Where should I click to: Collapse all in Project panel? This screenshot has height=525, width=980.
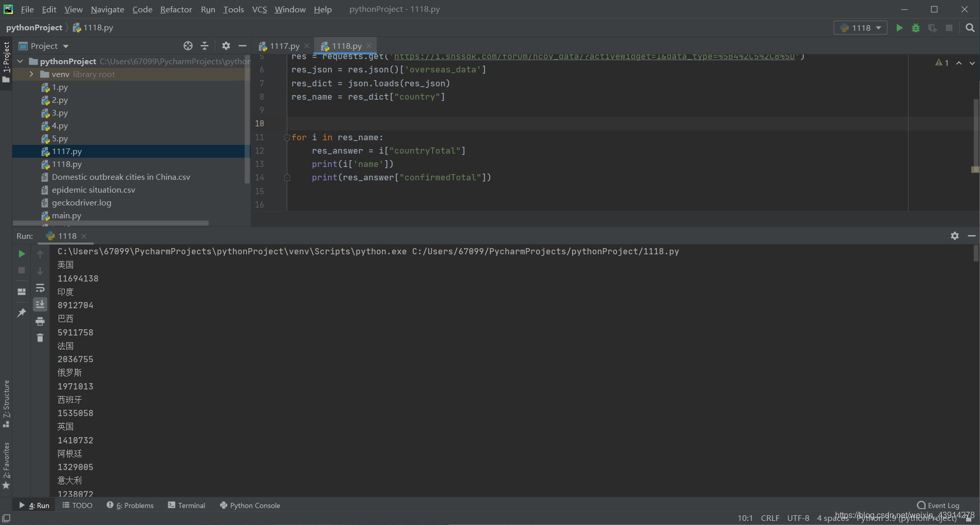[205, 46]
